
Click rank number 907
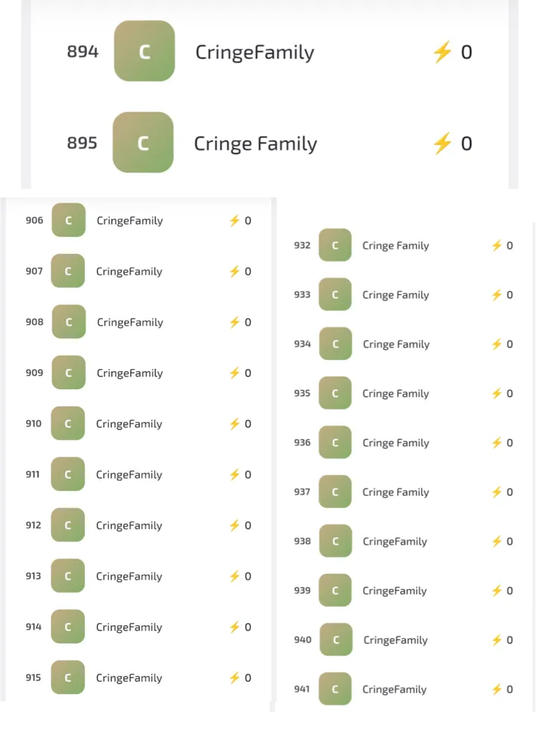click(34, 271)
